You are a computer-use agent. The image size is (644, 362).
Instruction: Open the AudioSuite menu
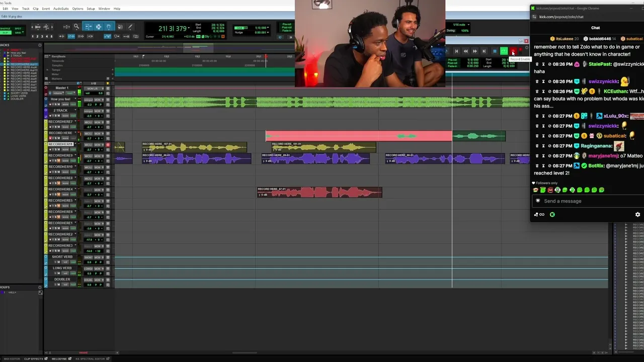(61, 9)
